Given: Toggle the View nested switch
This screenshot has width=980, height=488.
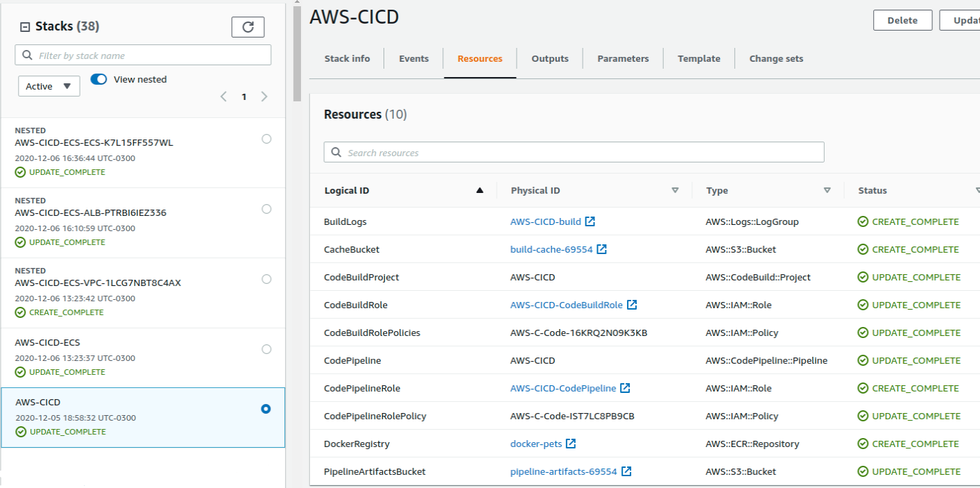Looking at the screenshot, I should 98,79.
